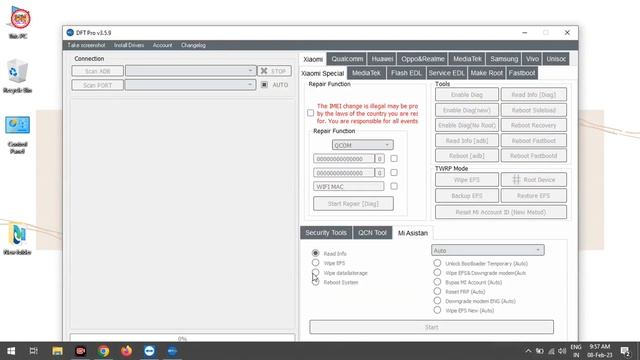640x360 pixels.
Task: Toggle the AUTO port checkbox
Action: coord(264,84)
